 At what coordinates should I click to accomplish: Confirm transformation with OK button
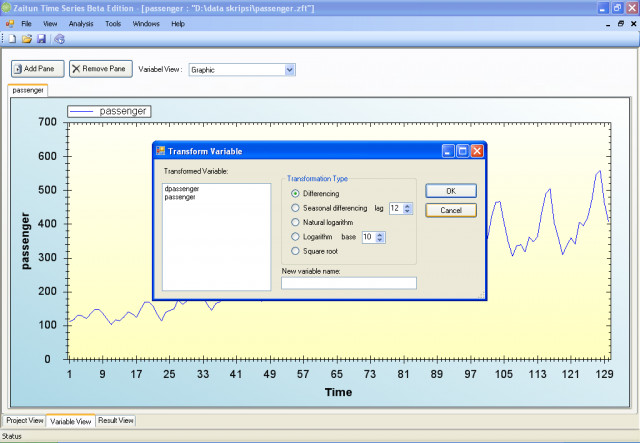[x=451, y=191]
